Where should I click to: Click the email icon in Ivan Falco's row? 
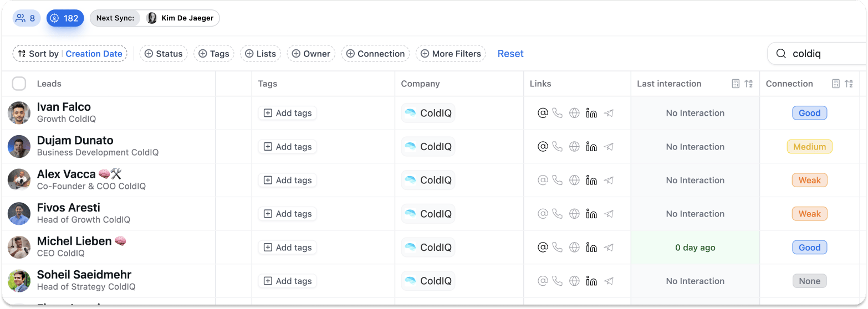[x=543, y=113]
